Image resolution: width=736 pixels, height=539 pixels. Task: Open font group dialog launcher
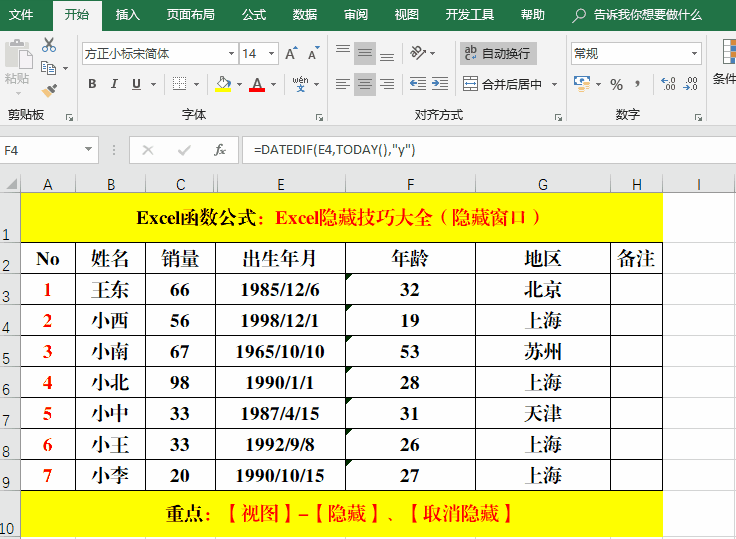point(319,117)
